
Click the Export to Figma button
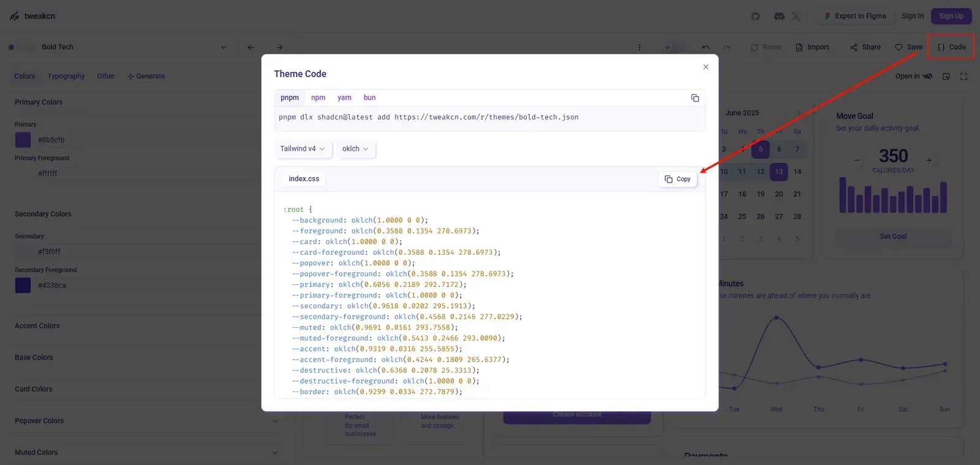(855, 17)
